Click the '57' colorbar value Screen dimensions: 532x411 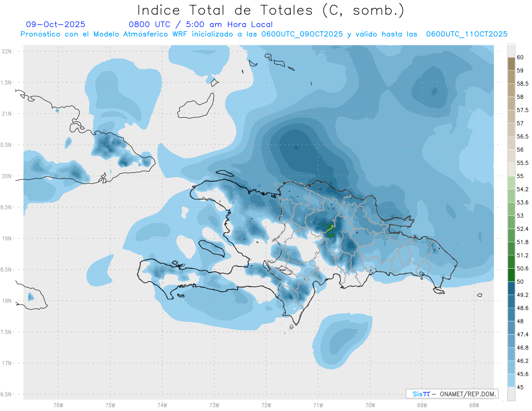[x=520, y=123]
